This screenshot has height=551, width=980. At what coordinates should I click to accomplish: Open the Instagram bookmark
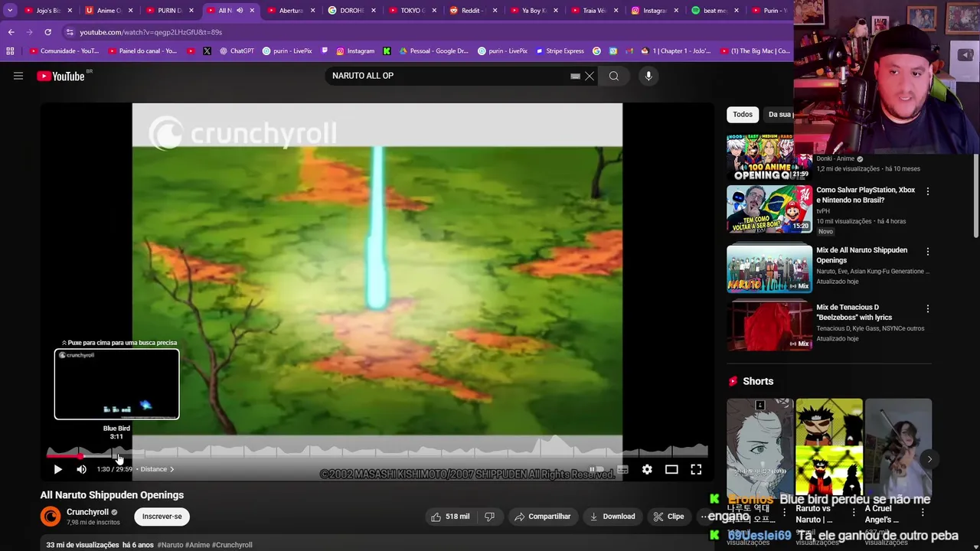(354, 51)
